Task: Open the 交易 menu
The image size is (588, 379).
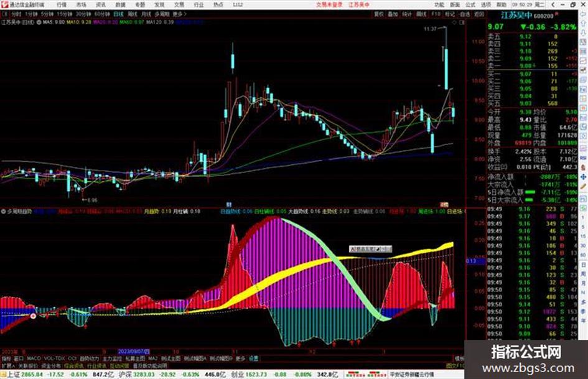Action: pyautogui.click(x=179, y=4)
